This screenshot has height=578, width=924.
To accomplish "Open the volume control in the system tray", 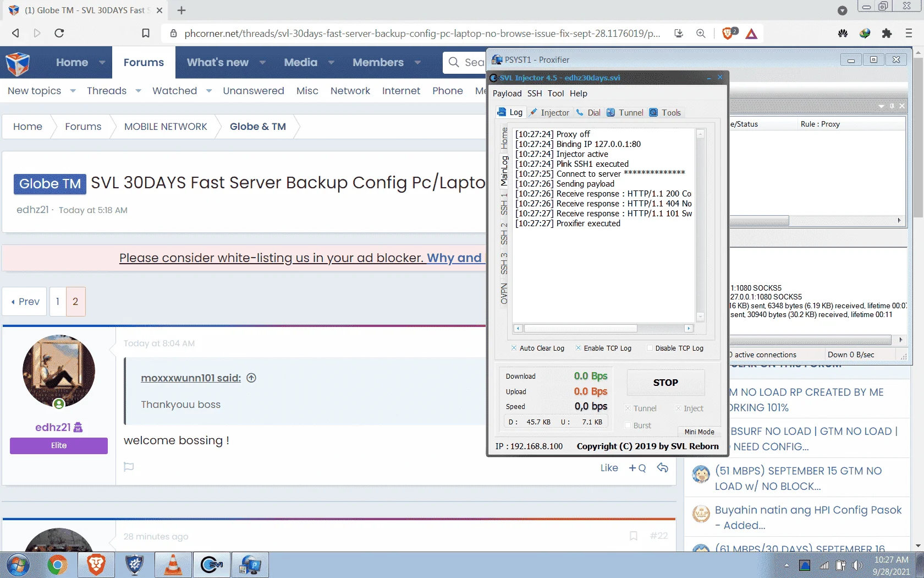I will pos(857,565).
